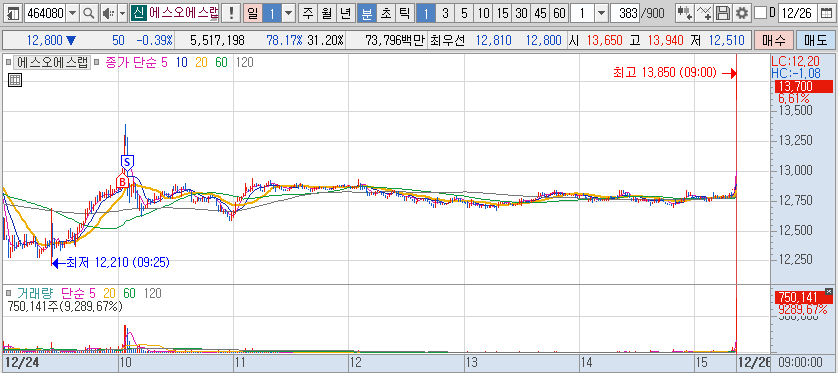Select the 년 (yearly) period button
This screenshot has height=373, width=838.
346,14
